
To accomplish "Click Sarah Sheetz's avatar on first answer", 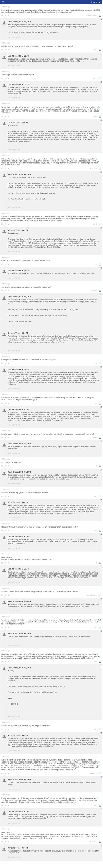I will tap(4, 22).
